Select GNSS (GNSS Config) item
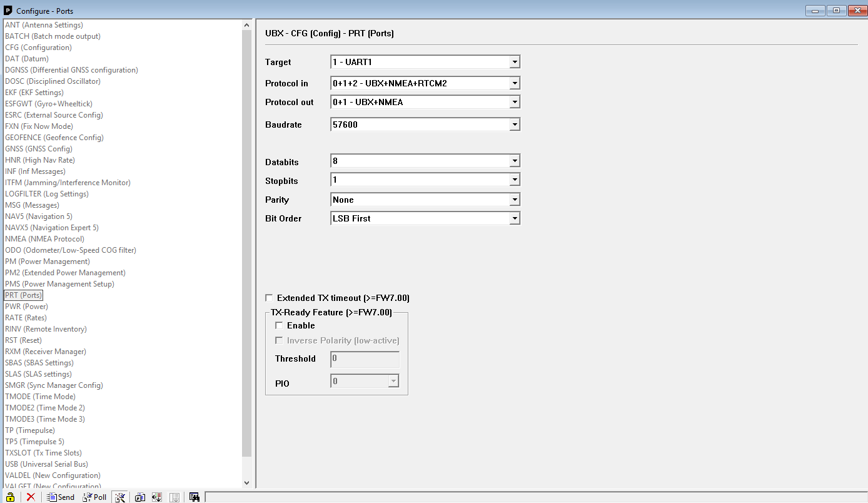Viewport: 868px width, 503px height. pos(39,149)
